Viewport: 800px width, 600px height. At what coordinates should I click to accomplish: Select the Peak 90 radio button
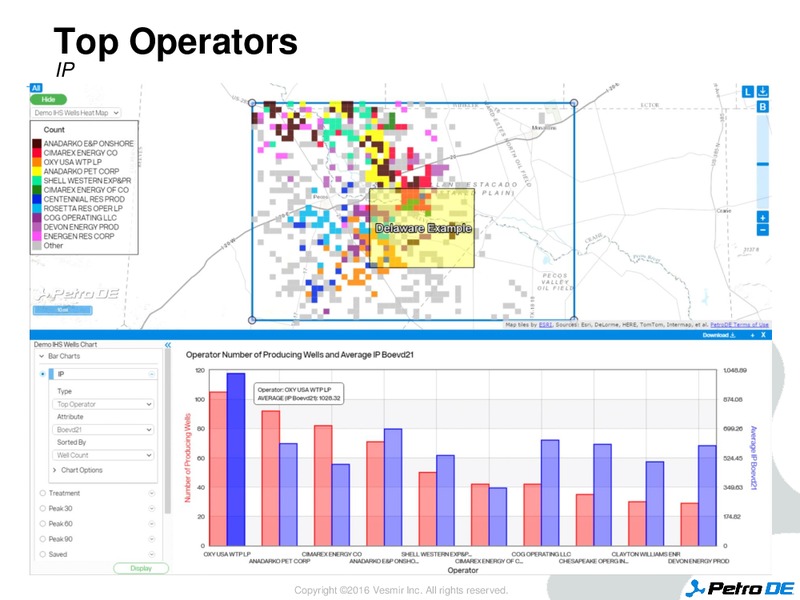[x=42, y=539]
